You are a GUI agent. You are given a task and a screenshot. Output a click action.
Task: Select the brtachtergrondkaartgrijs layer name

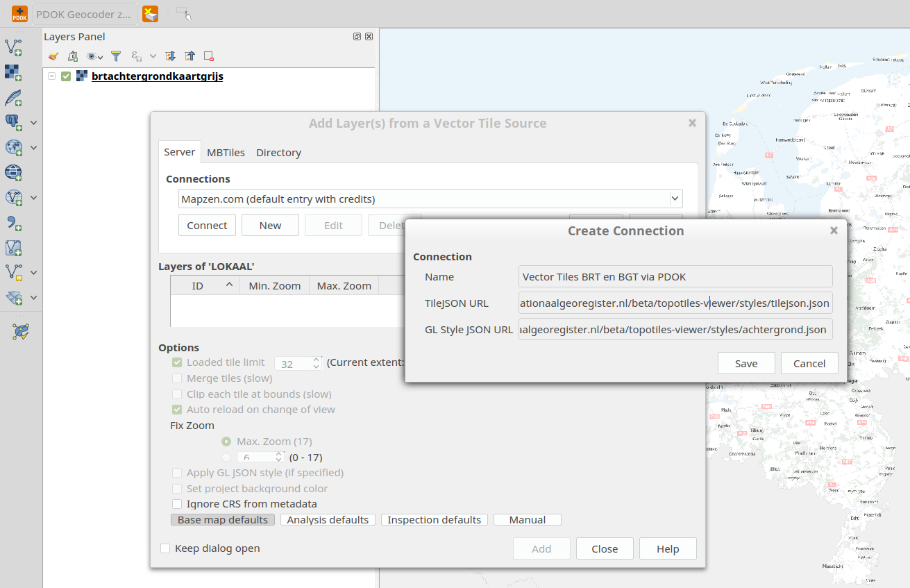[158, 76]
